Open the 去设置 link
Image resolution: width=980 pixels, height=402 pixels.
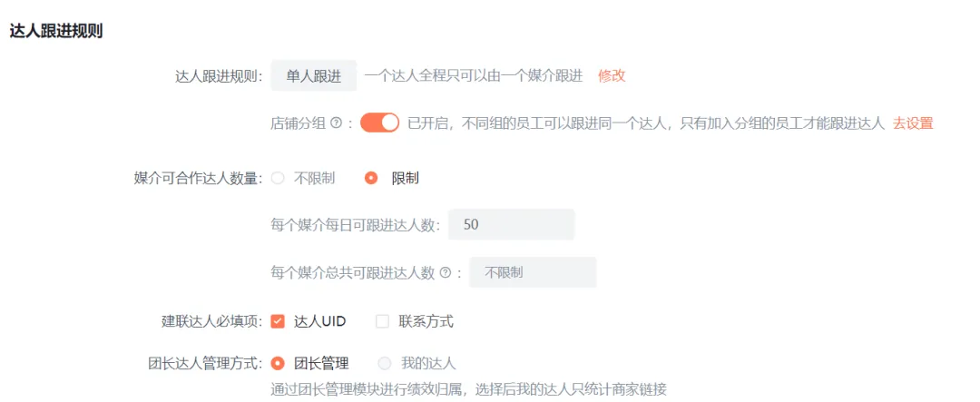[913, 123]
